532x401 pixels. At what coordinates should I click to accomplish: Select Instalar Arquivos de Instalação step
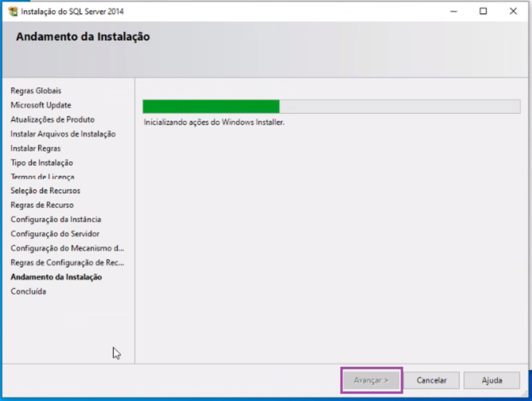pos(63,134)
